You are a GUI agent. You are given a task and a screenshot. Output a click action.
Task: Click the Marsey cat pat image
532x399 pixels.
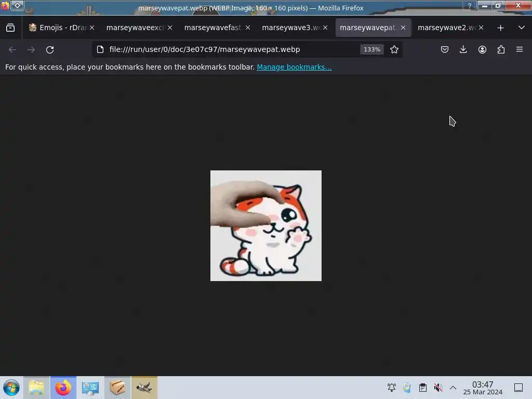(x=266, y=225)
